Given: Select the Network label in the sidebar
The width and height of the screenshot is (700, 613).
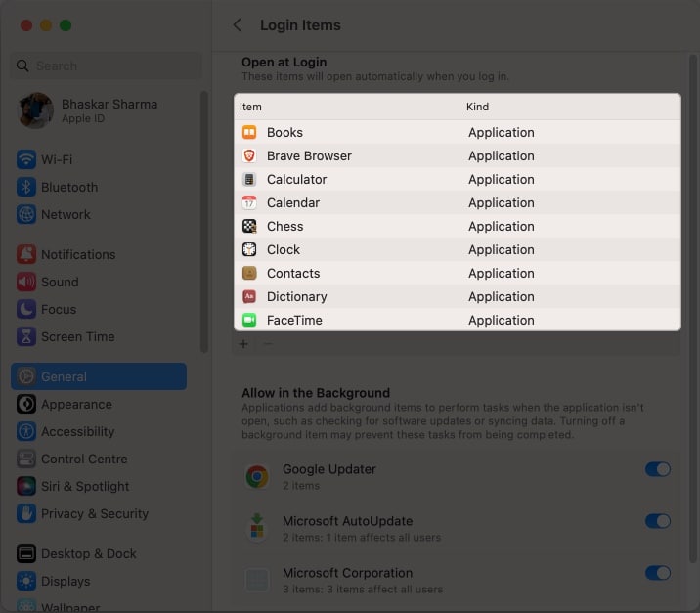Looking at the screenshot, I should click(x=66, y=214).
